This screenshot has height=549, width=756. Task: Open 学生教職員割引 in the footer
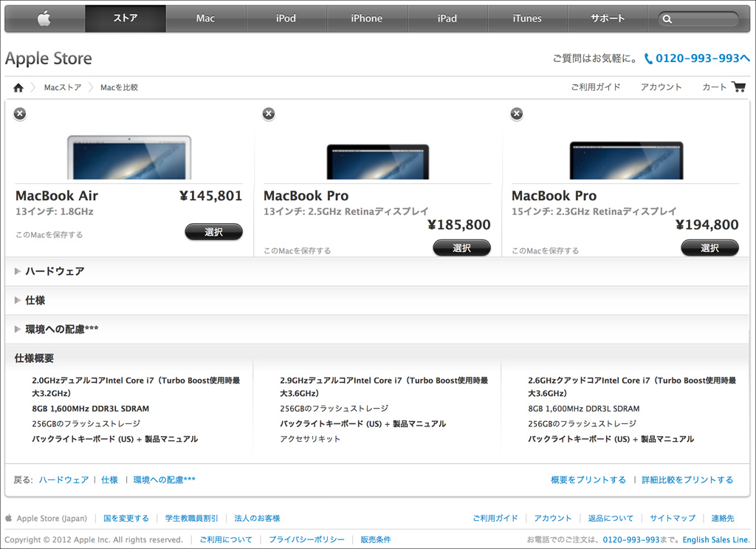(x=191, y=518)
